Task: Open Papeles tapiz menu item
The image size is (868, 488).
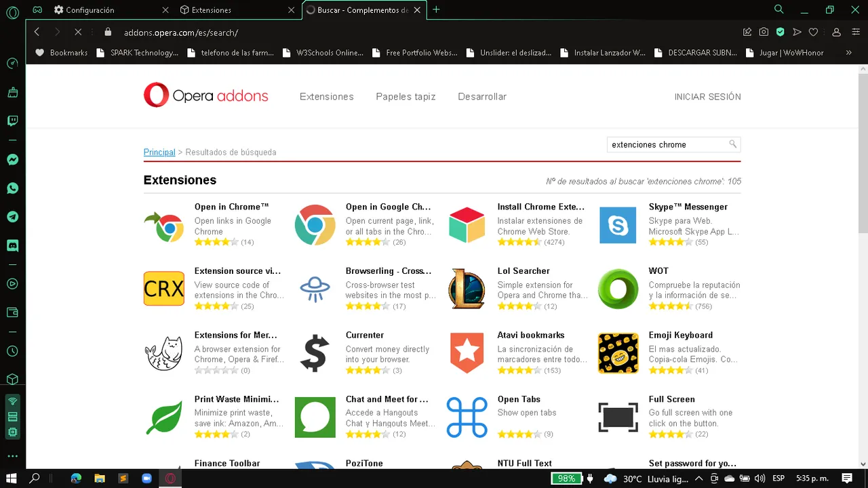Action: (x=406, y=96)
